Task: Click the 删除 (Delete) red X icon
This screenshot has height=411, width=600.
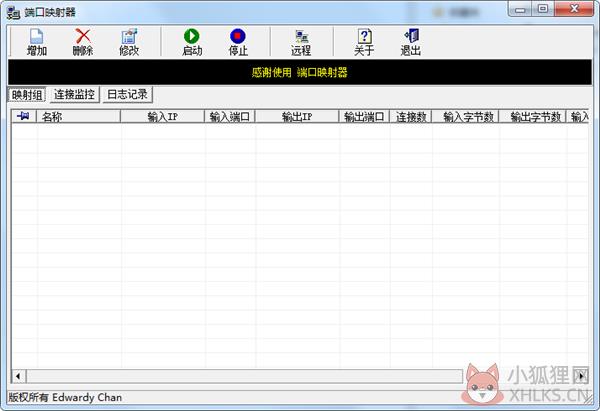Action: [x=83, y=42]
